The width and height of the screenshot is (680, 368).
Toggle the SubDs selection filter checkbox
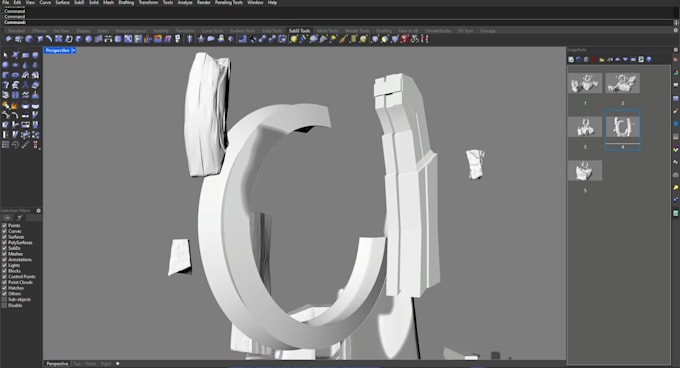pos(4,248)
